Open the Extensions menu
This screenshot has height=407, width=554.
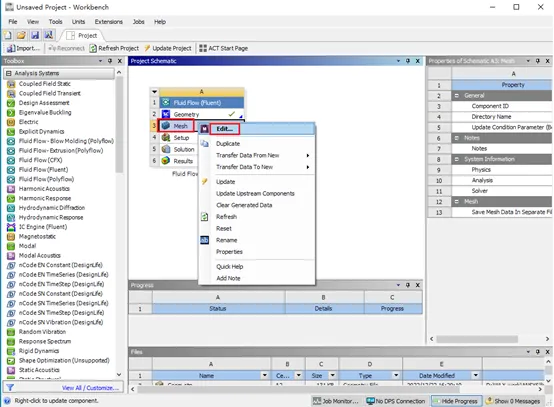108,22
